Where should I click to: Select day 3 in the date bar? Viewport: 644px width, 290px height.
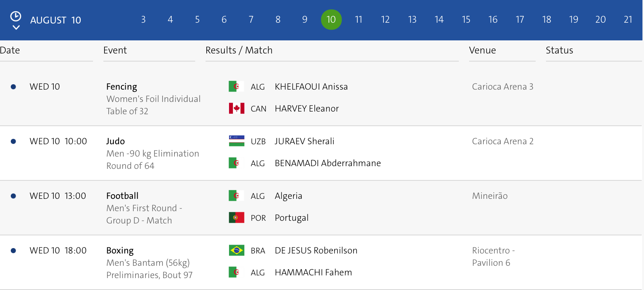point(143,20)
